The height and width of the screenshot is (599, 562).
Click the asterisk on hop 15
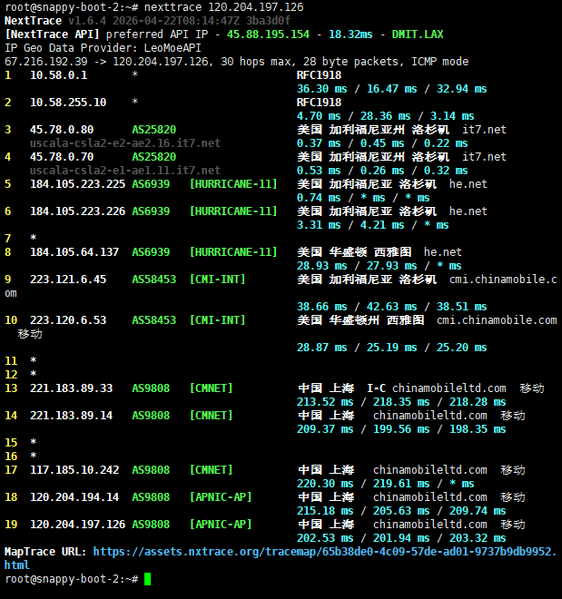click(33, 442)
